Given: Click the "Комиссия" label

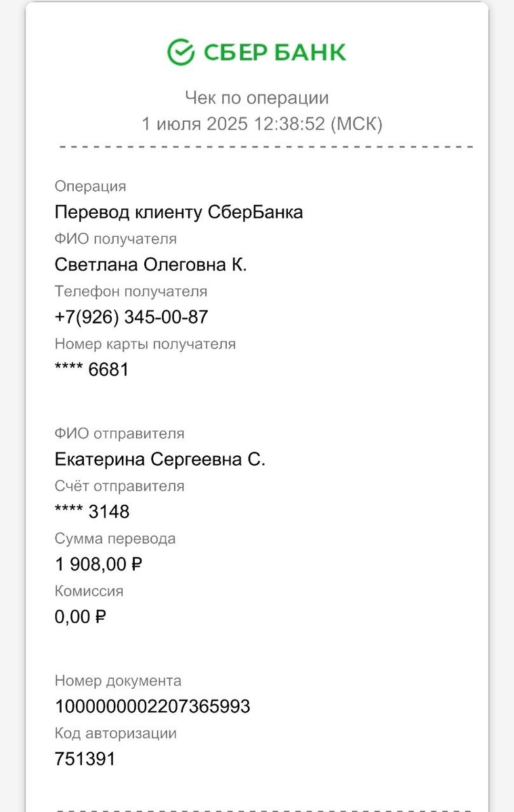Looking at the screenshot, I should pos(89,591).
